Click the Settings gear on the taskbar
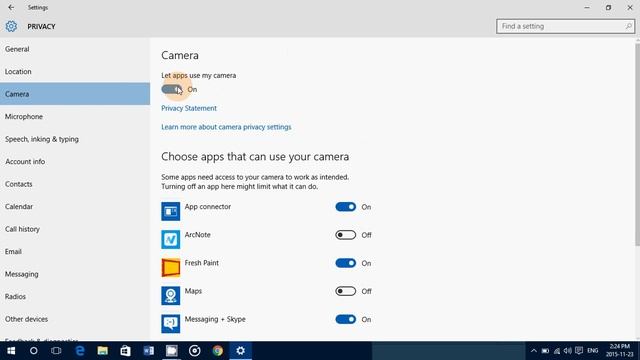The image size is (640, 360). 240,351
